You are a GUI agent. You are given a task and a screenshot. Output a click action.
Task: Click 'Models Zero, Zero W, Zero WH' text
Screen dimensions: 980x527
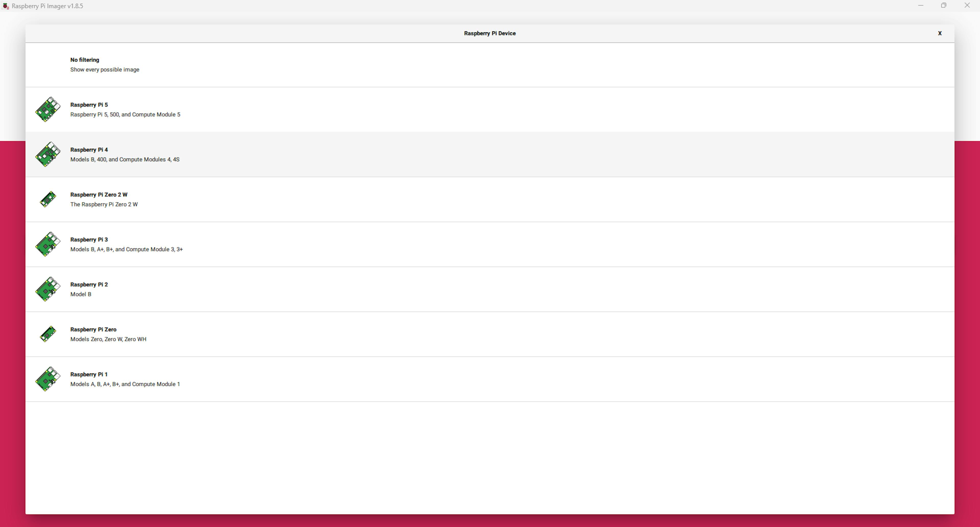pos(108,339)
